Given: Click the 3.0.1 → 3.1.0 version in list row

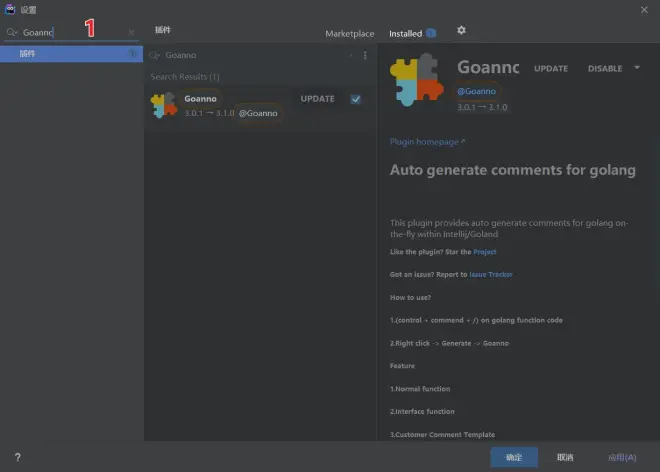Looking at the screenshot, I should [209, 113].
